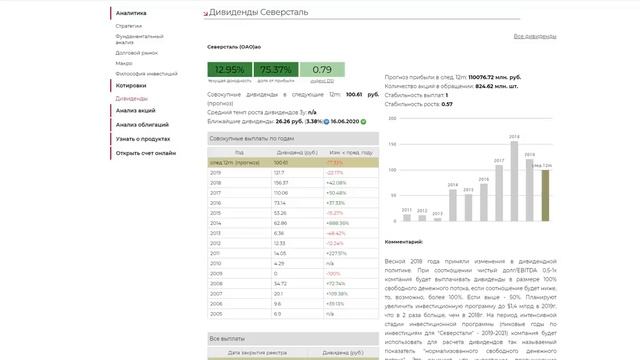Click the 2013 year cell
The height and width of the screenshot is (360, 640).
(216, 233)
